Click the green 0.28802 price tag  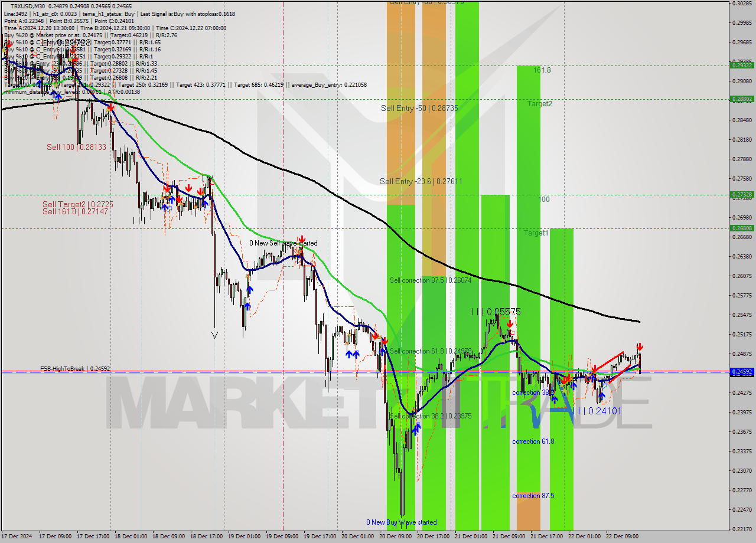[742, 99]
